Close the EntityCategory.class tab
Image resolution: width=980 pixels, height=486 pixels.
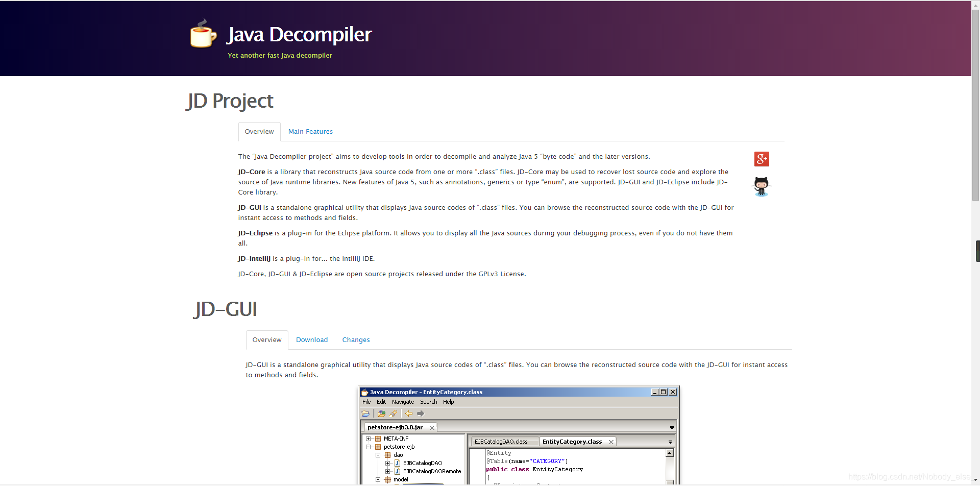click(x=611, y=442)
